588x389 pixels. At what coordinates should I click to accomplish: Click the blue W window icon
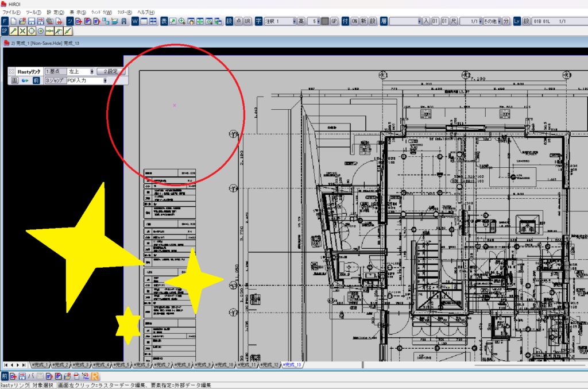(x=135, y=21)
